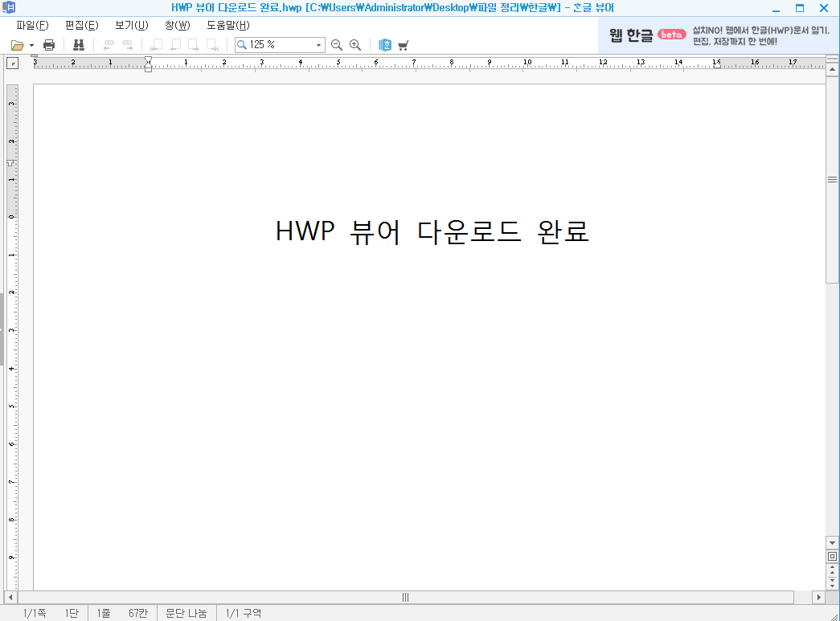Click the document title text HWP 뷰어 다운로드 완료
840x621 pixels.
pos(432,232)
